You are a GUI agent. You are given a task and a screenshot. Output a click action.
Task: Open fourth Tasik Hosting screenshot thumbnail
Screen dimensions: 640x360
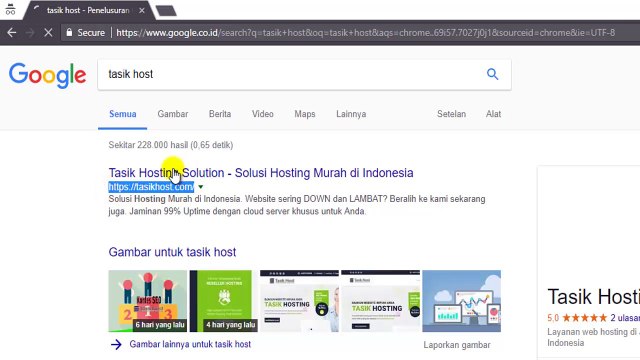[x=380, y=301]
